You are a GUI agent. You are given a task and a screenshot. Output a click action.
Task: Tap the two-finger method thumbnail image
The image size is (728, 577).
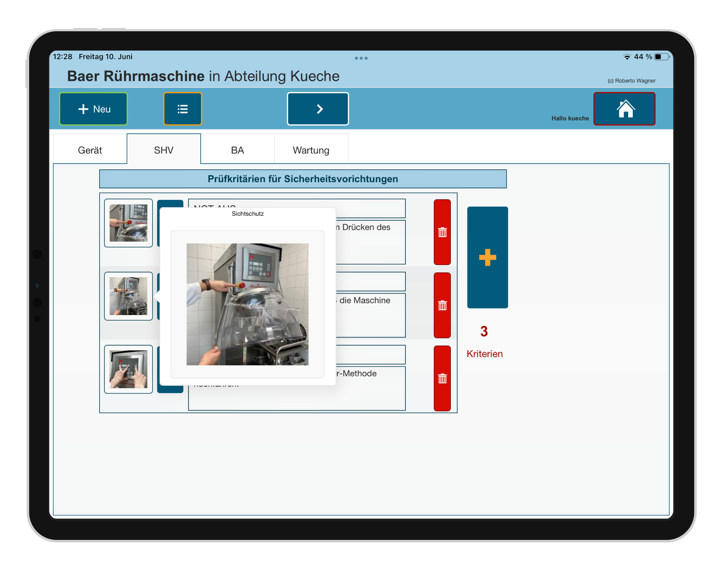coord(128,369)
